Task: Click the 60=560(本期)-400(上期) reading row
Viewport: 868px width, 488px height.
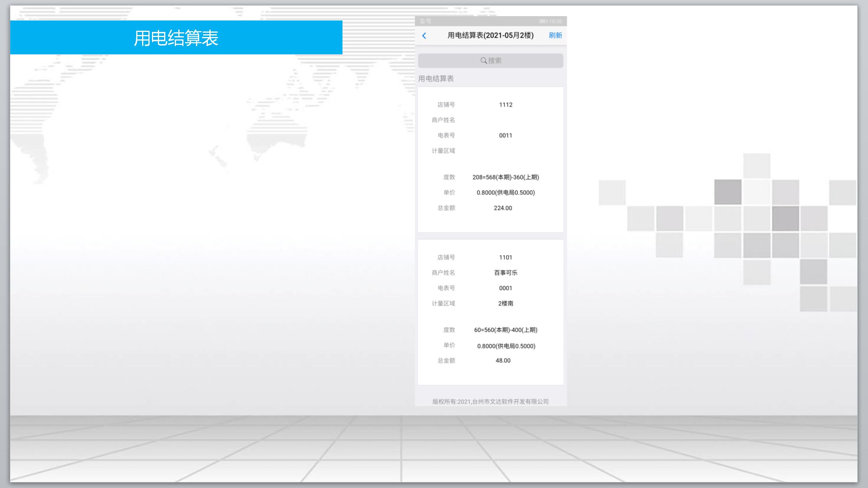Action: [x=505, y=330]
